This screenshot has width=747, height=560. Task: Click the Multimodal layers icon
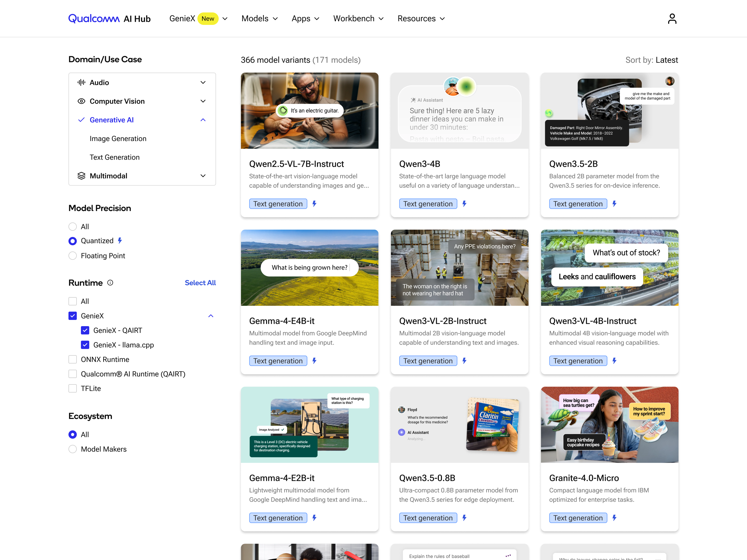(x=81, y=176)
